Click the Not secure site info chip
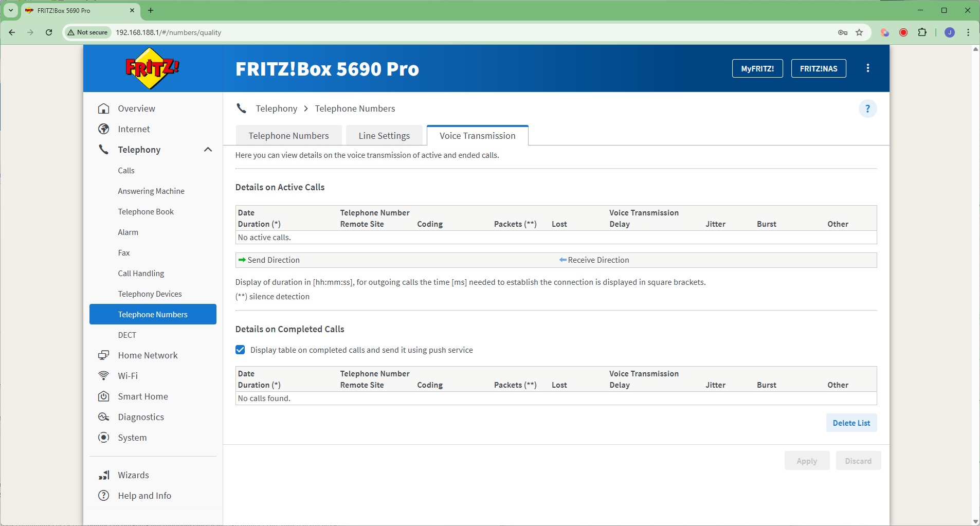This screenshot has height=526, width=980. pyautogui.click(x=87, y=32)
